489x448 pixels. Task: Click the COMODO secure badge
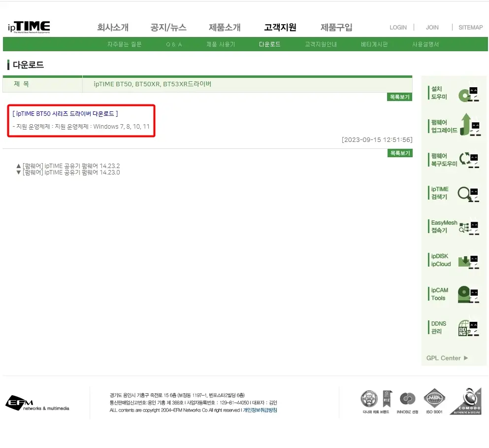(x=466, y=402)
